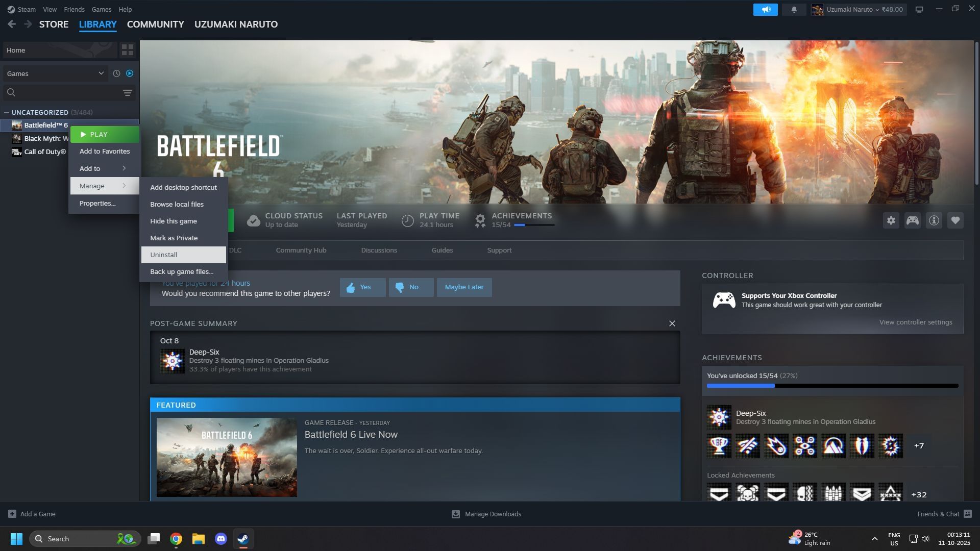This screenshot has width=980, height=551.
Task: Click the announcements megaphone icon
Action: tap(765, 10)
